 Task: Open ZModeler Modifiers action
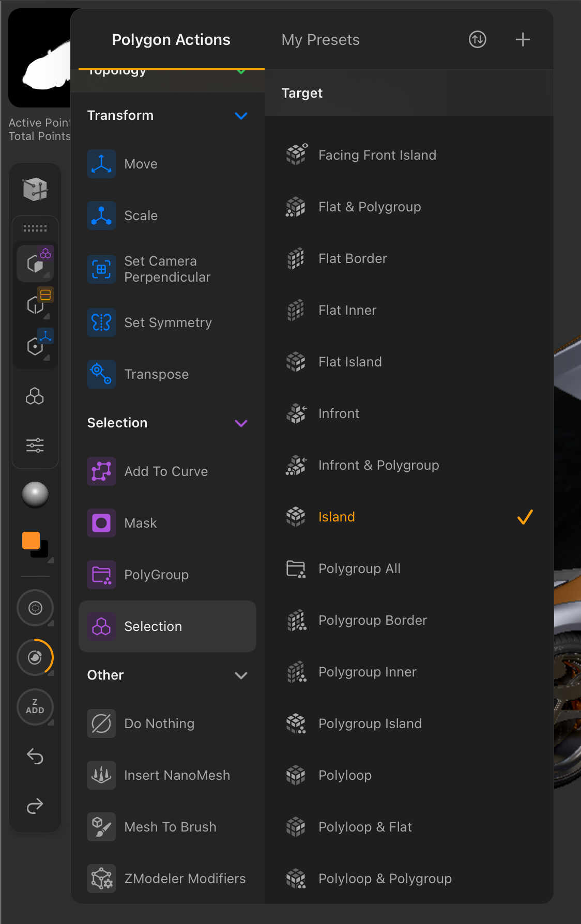[167, 879]
